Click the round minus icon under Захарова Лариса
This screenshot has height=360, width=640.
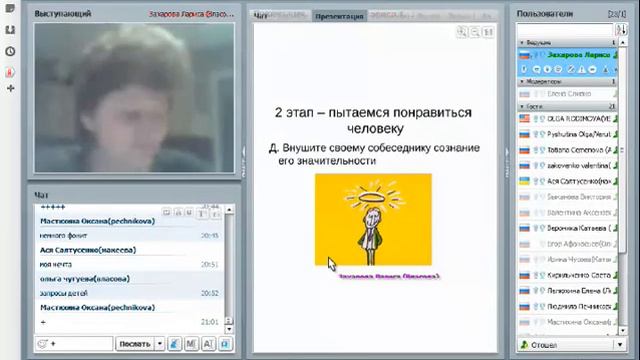pos(593,69)
